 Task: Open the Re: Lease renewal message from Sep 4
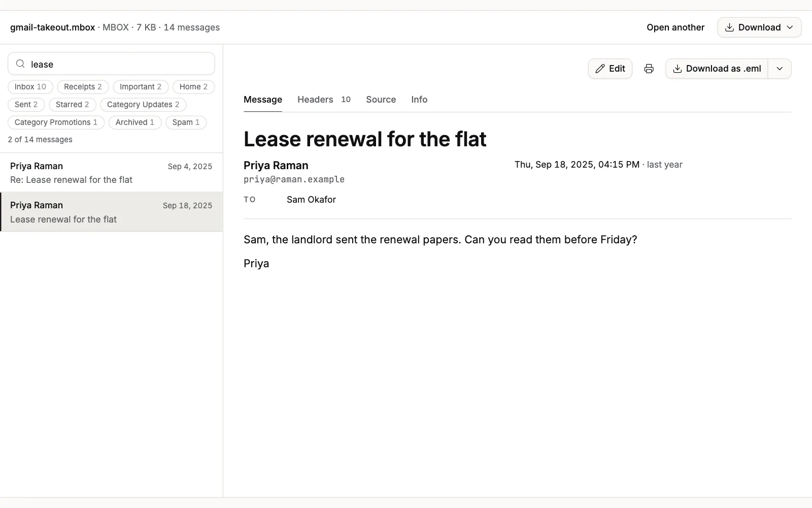tap(111, 173)
